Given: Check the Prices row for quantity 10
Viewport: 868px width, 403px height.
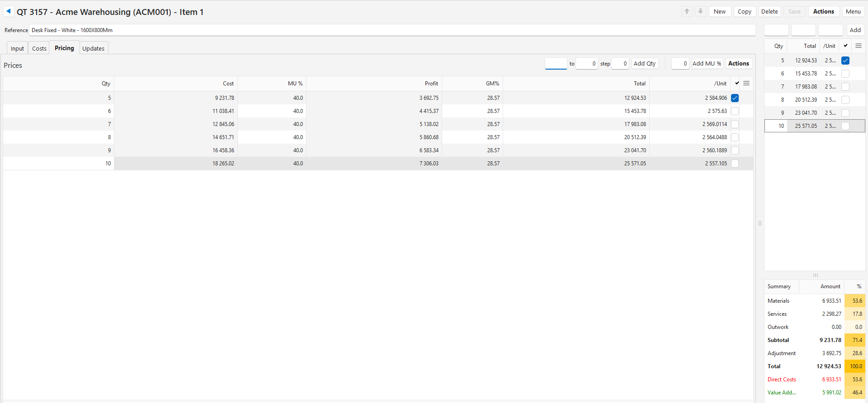Looking at the screenshot, I should click(735, 164).
